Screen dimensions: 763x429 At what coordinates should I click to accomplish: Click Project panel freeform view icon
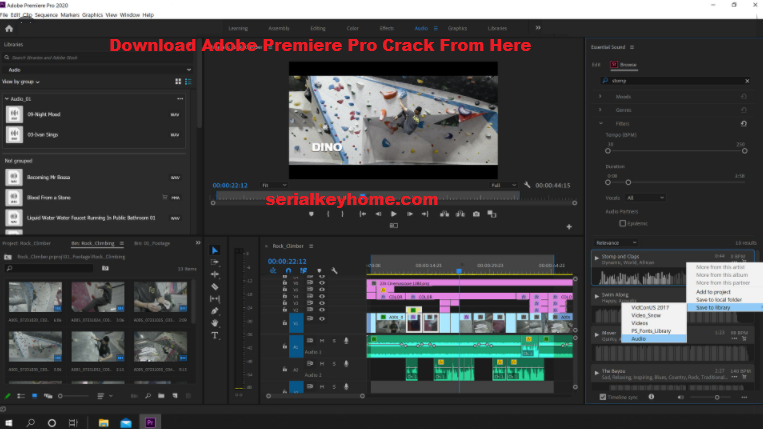click(x=48, y=396)
